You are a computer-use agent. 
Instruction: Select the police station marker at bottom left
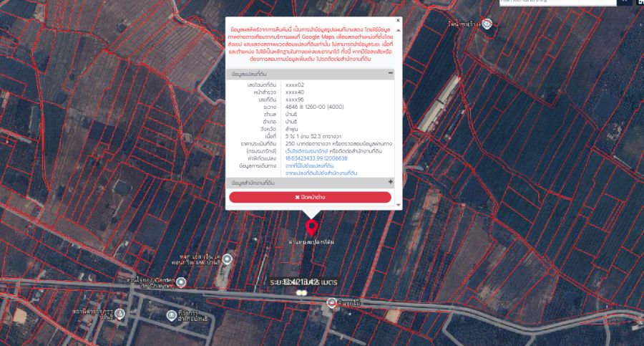coord(119,313)
